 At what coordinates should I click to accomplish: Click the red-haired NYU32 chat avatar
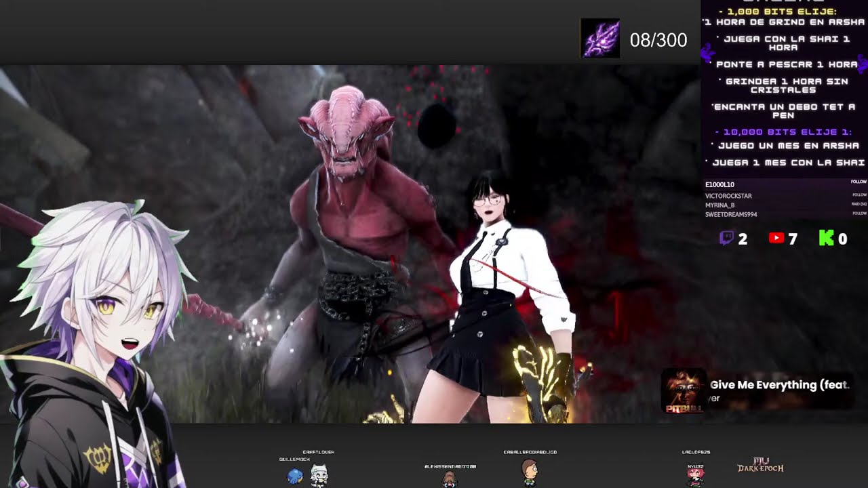[695, 476]
